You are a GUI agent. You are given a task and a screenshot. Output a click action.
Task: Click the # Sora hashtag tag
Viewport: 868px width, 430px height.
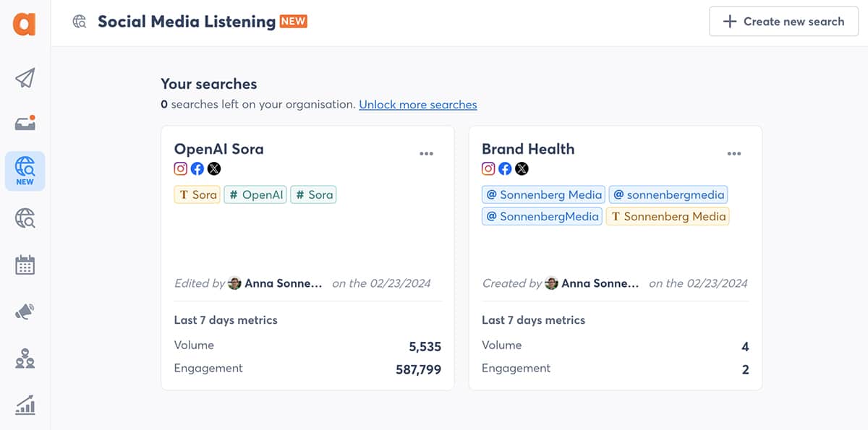313,194
